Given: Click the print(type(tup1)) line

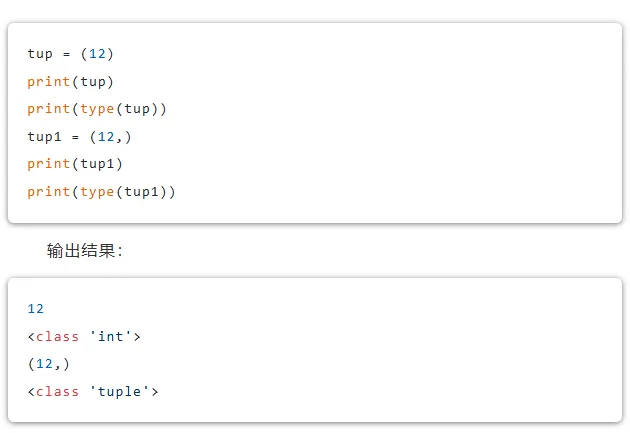Looking at the screenshot, I should [101, 192].
